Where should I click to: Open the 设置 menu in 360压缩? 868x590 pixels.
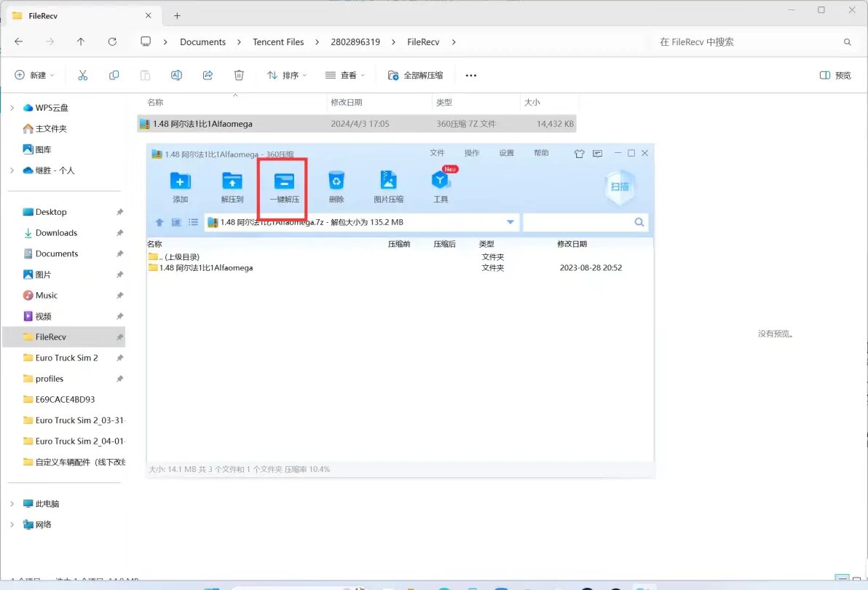pos(507,153)
